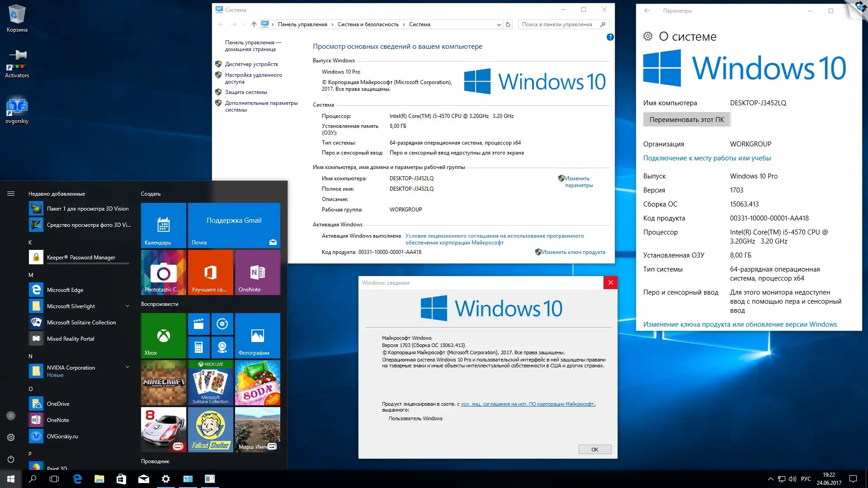Open the Store icon on taskbar
The height and width of the screenshot is (488, 868).
click(x=121, y=479)
